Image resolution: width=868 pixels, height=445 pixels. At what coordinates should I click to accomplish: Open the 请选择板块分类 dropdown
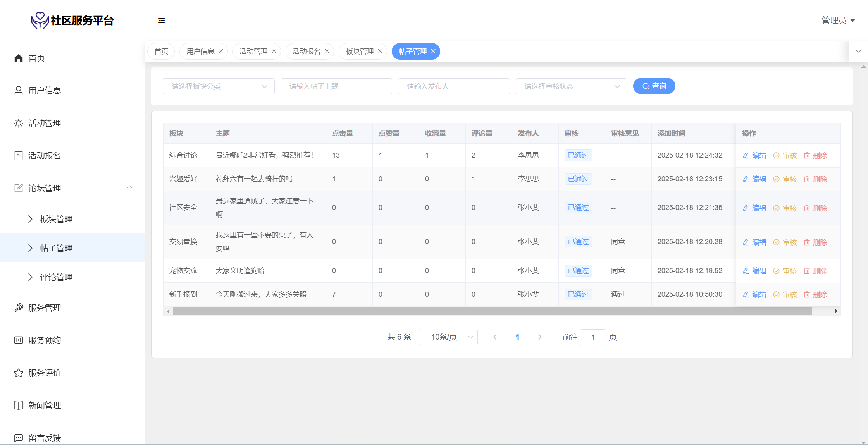pyautogui.click(x=219, y=86)
